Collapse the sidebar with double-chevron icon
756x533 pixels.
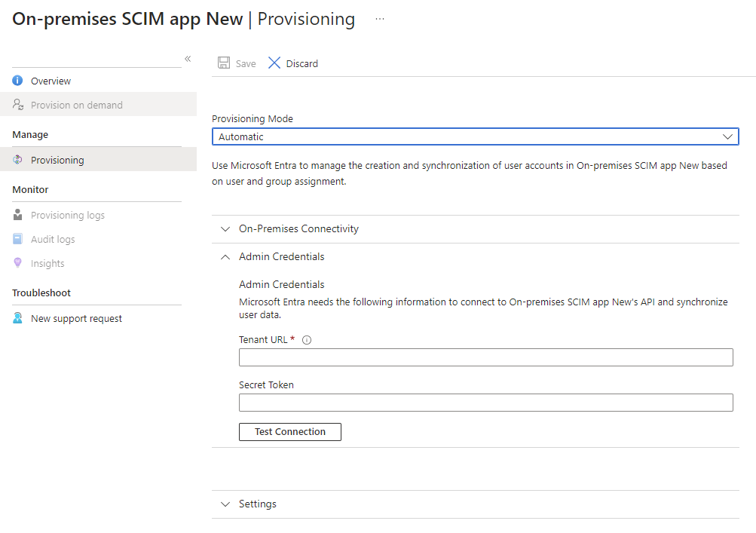click(x=188, y=59)
